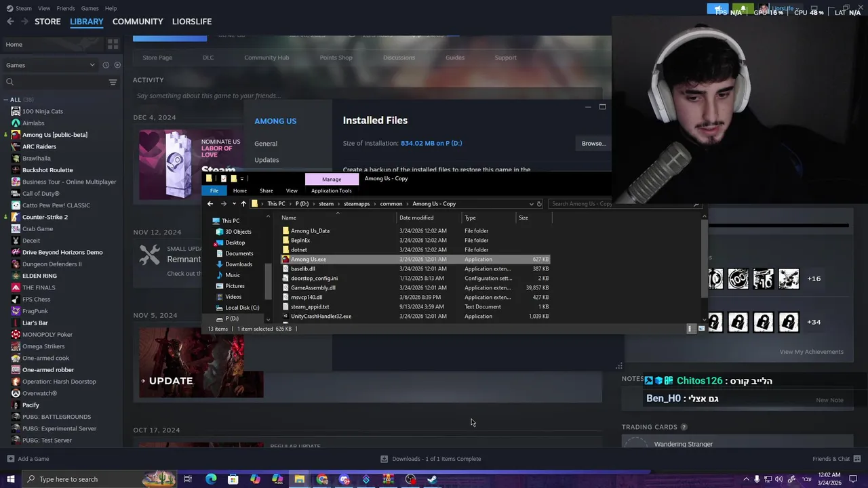Select Local Disk (C:) in the navigation pane

coord(242,308)
